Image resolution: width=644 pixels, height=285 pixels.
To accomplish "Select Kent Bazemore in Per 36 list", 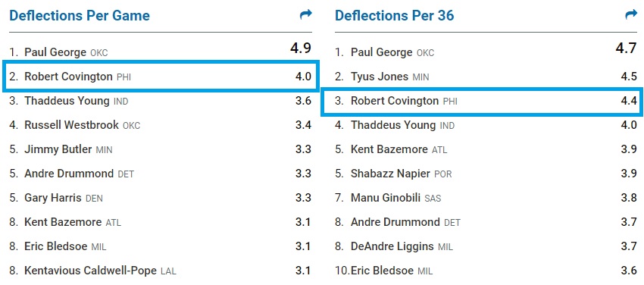I will (389, 149).
